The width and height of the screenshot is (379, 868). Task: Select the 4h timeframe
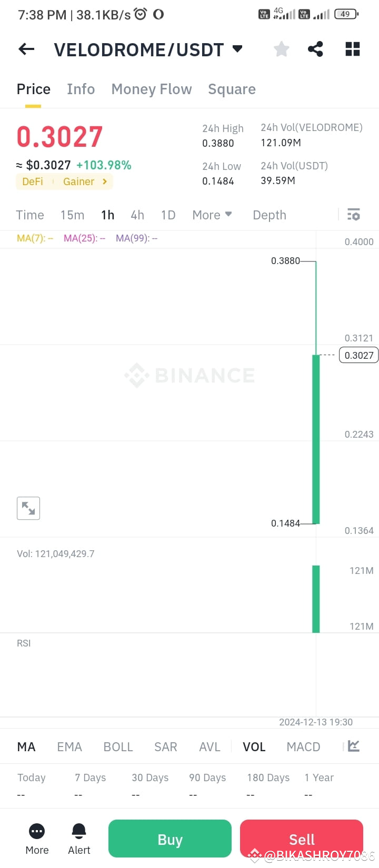137,215
